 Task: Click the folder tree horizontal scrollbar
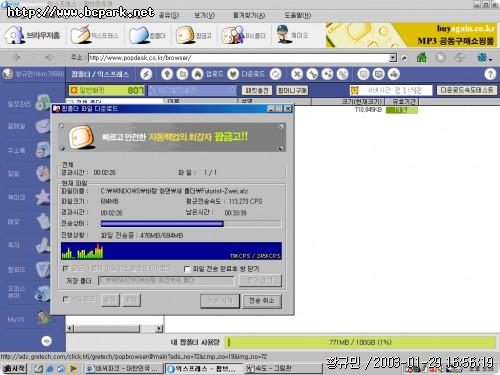[114, 328]
